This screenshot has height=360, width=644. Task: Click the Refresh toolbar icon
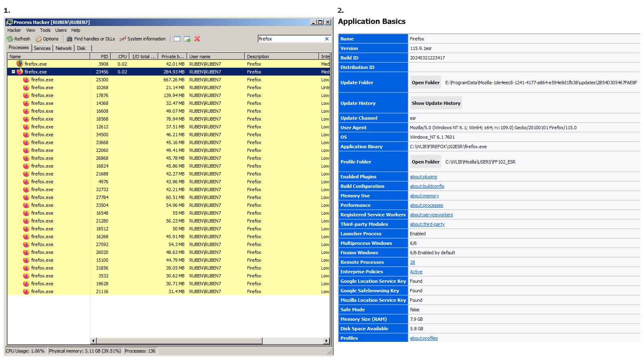[x=10, y=39]
